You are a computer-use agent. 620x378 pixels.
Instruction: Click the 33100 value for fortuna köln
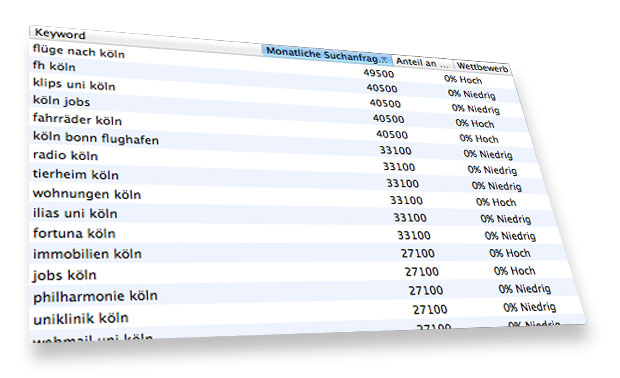(414, 235)
